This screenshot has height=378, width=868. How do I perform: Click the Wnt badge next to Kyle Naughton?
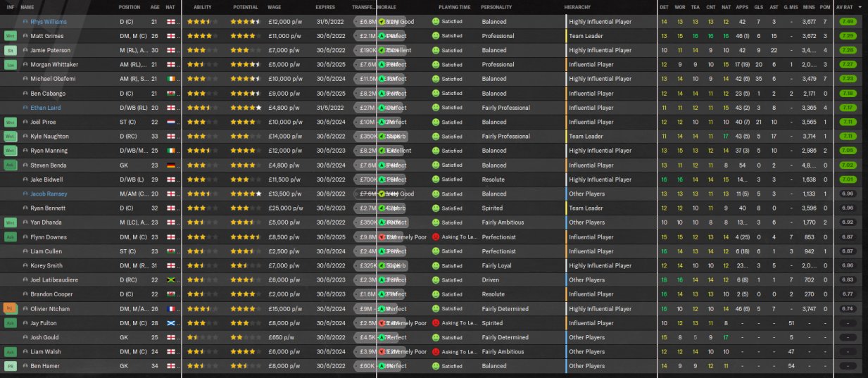[x=10, y=137]
